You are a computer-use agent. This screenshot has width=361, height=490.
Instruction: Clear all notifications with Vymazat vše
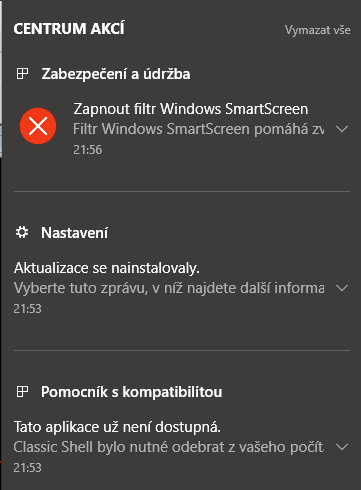318,30
